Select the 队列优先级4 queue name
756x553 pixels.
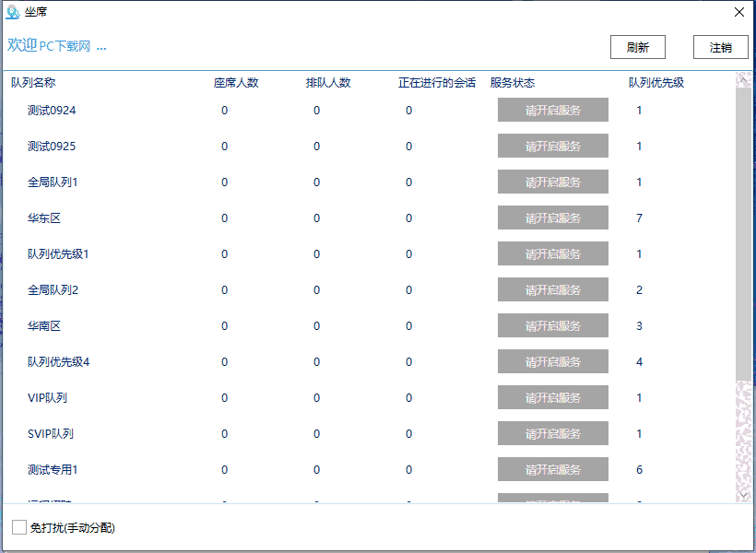pos(58,361)
